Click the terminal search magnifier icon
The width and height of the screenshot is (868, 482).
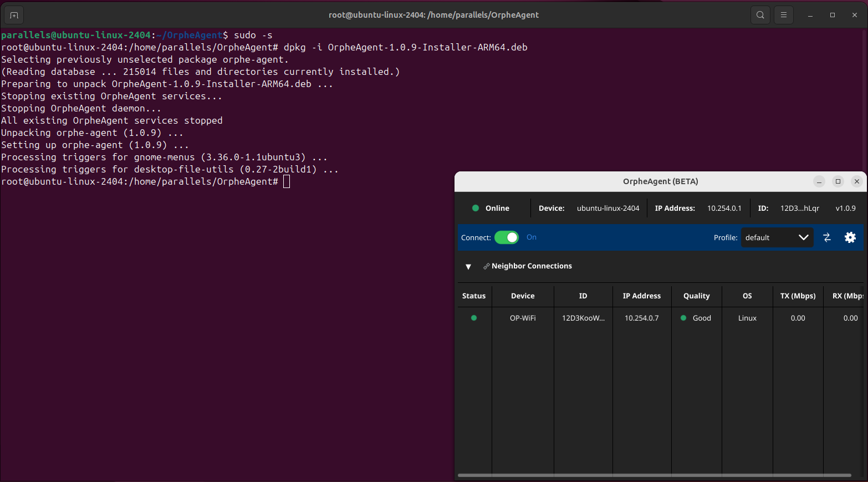[x=760, y=15]
